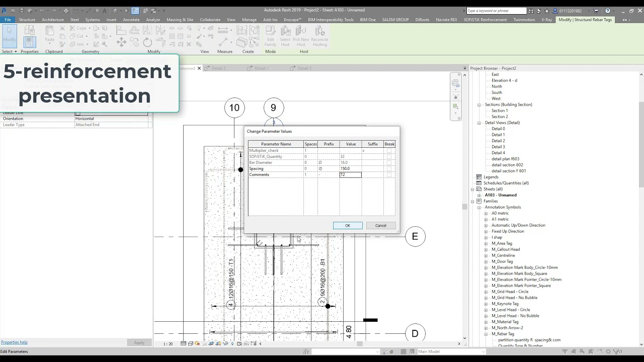Toggle Break checkbox for Bar Diameter row
This screenshot has width=644, height=362.
389,162
